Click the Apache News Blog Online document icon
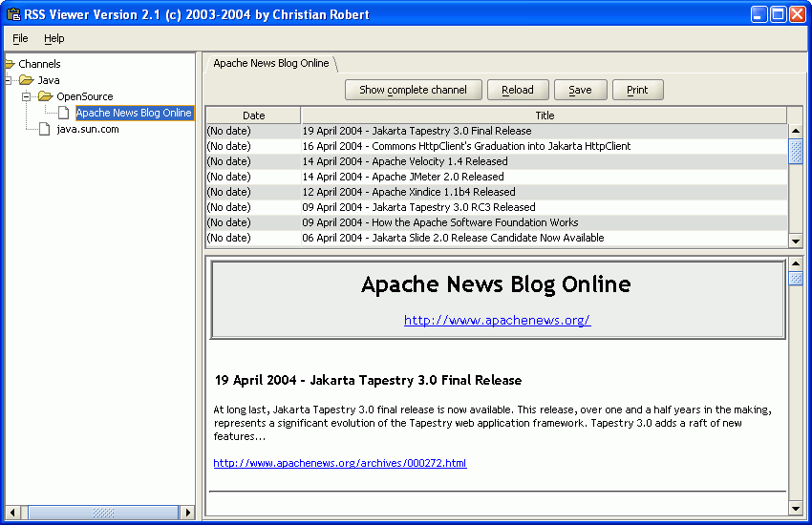Image resolution: width=812 pixels, height=525 pixels. click(64, 113)
